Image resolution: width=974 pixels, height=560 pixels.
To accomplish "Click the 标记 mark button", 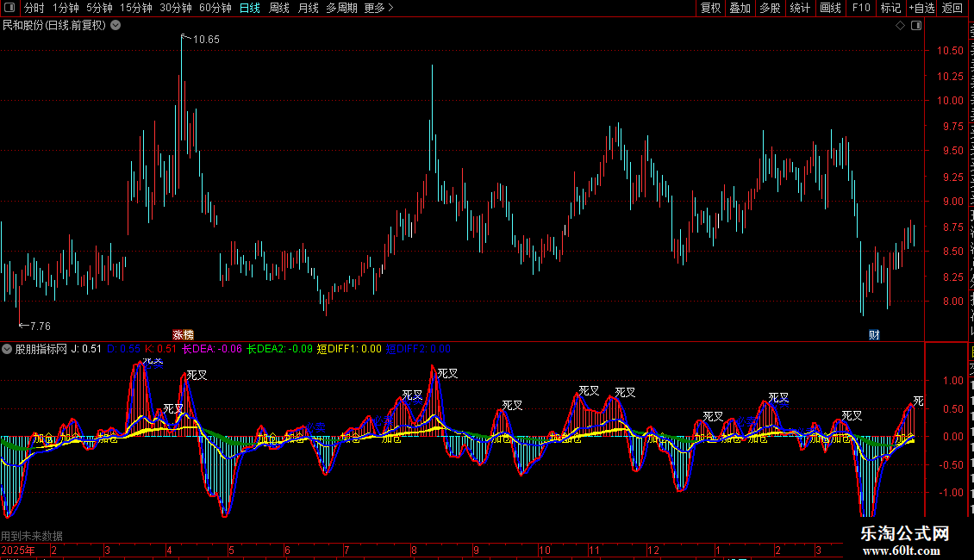I will pos(890,8).
